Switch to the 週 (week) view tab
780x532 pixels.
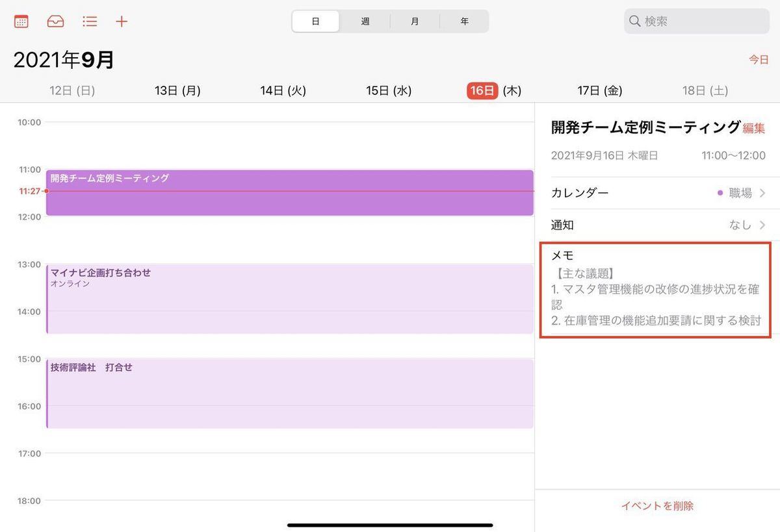pyautogui.click(x=365, y=21)
